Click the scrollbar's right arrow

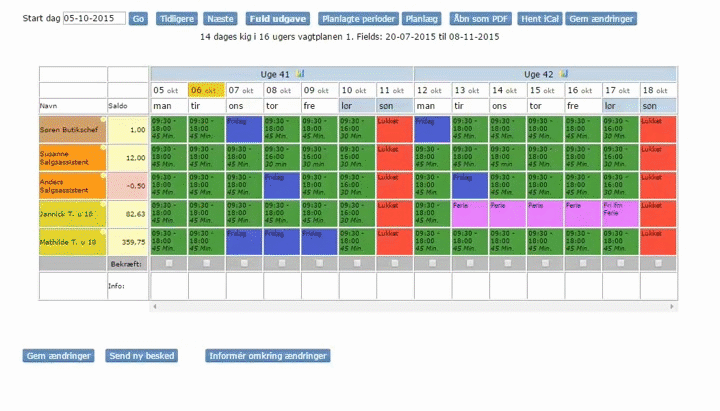tap(672, 306)
